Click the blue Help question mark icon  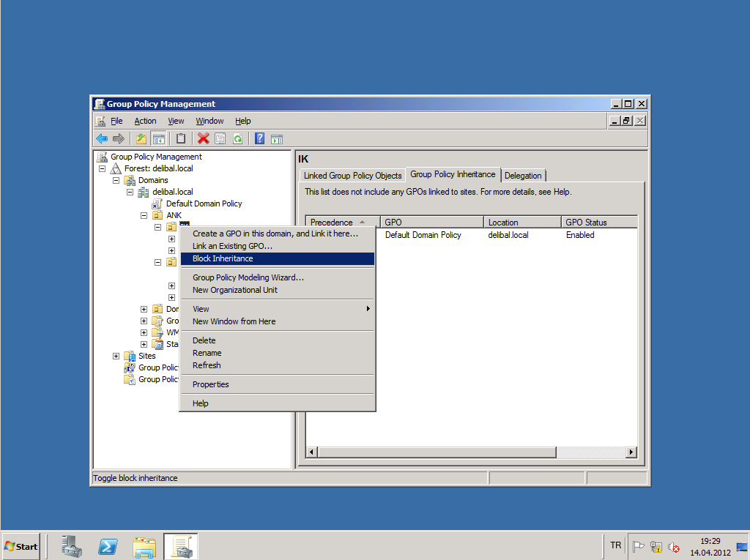[x=259, y=139]
